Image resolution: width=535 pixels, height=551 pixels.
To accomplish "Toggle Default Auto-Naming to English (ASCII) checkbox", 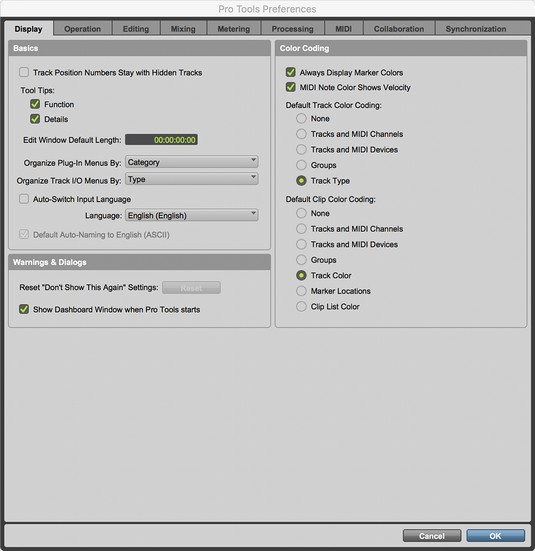I will [24, 234].
